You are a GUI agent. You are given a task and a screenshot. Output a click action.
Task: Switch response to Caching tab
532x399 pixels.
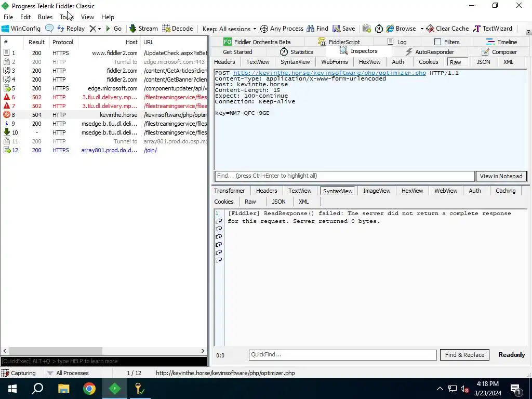pos(505,191)
